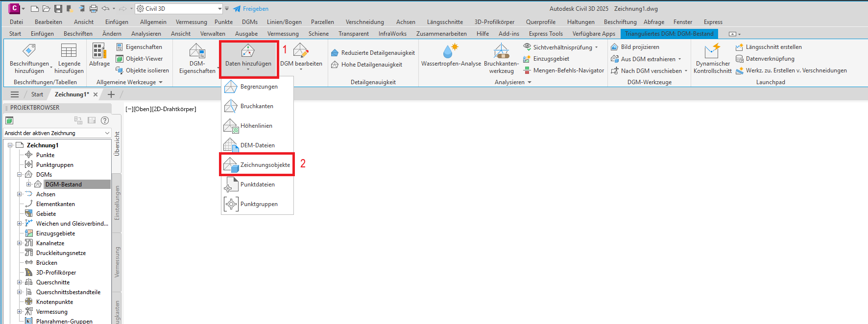The height and width of the screenshot is (324, 868).
Task: Click DGM bearbeiten tool
Action: click(301, 55)
